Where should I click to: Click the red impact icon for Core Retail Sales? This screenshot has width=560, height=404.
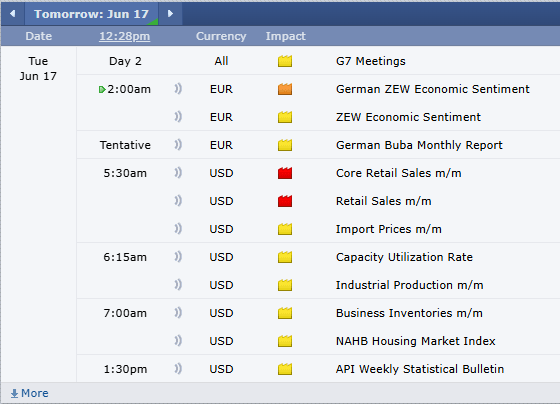285,173
